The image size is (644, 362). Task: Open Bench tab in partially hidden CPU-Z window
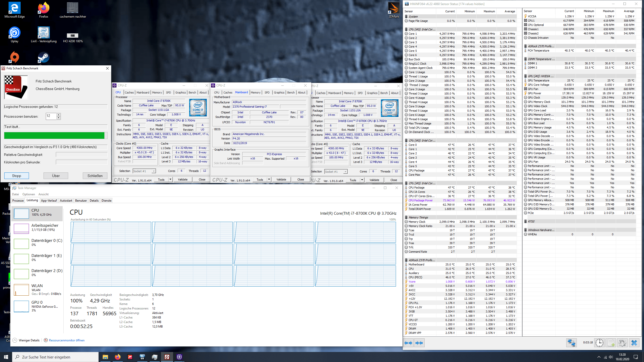pyautogui.click(x=384, y=93)
